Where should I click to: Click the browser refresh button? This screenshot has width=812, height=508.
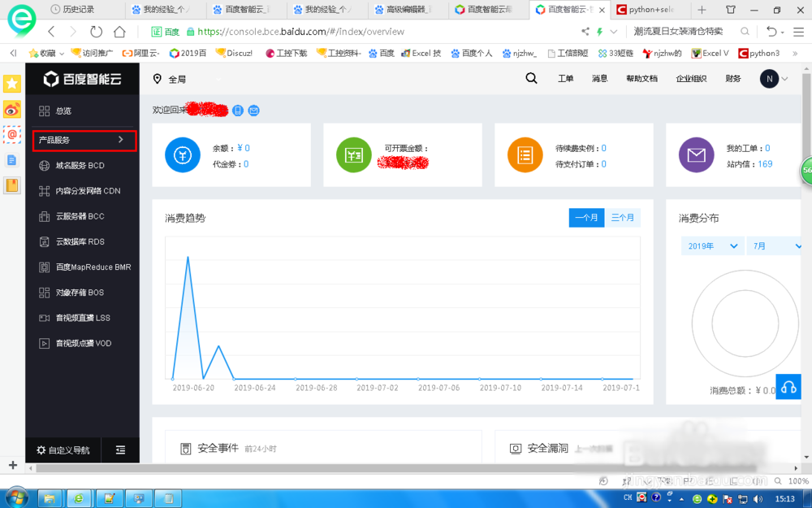(97, 32)
